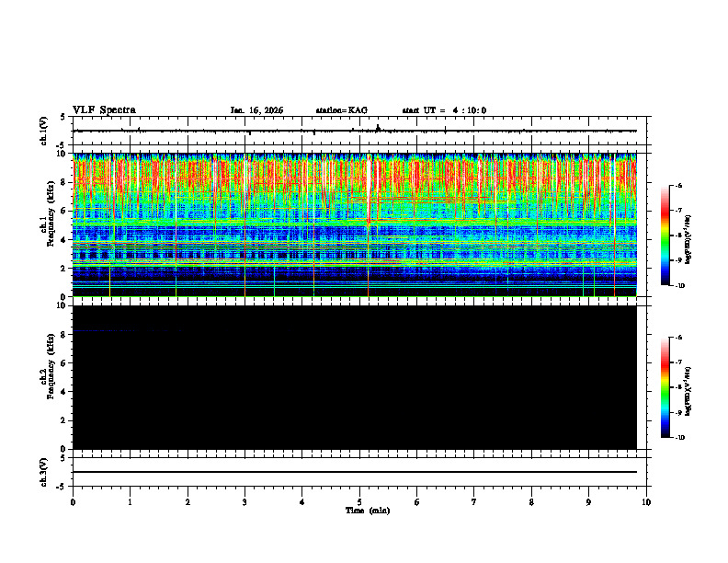The image size is (728, 563).
Task: Click the time axis tick label "3"
Action: click(245, 502)
